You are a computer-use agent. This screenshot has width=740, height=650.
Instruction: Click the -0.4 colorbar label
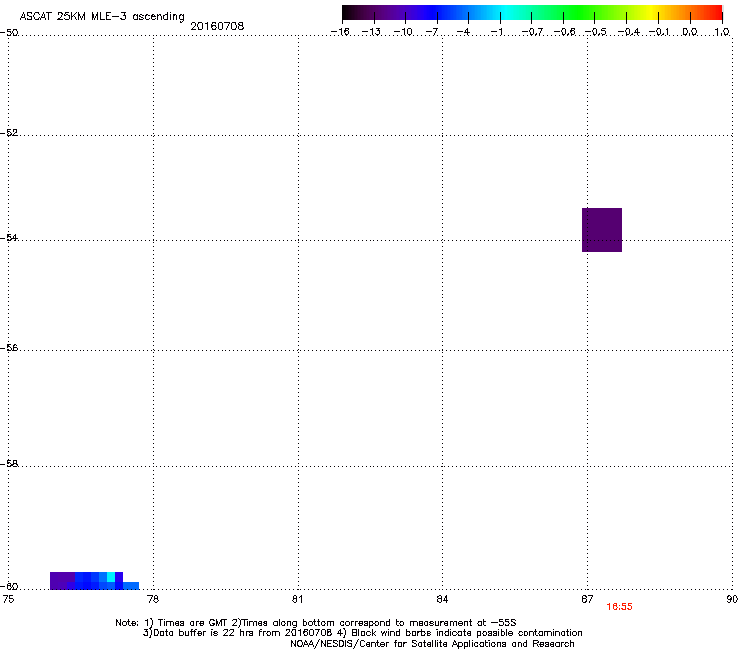coord(628,32)
